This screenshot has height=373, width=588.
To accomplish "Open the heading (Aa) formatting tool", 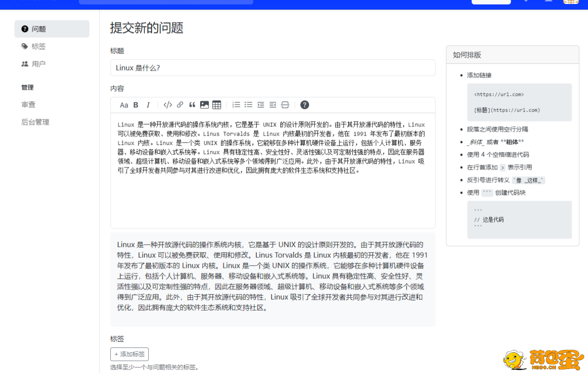I will click(124, 105).
